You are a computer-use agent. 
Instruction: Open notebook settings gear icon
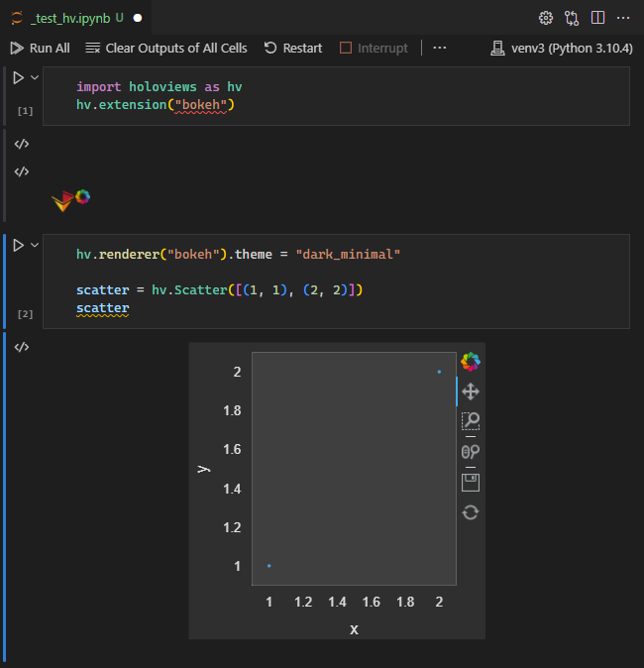[x=546, y=18]
